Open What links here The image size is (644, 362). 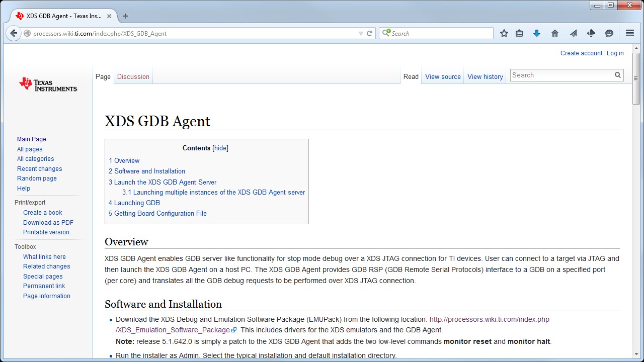44,257
